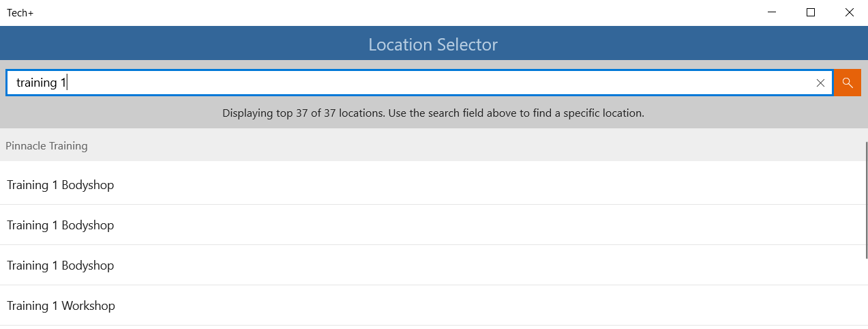
Task: Choose the second Training 1 Bodyshop entry
Action: 434,225
